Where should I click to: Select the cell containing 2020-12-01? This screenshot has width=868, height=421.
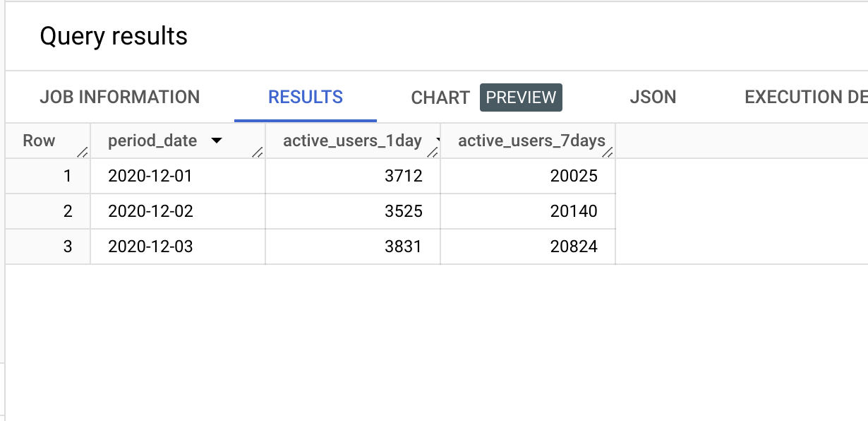click(x=178, y=176)
